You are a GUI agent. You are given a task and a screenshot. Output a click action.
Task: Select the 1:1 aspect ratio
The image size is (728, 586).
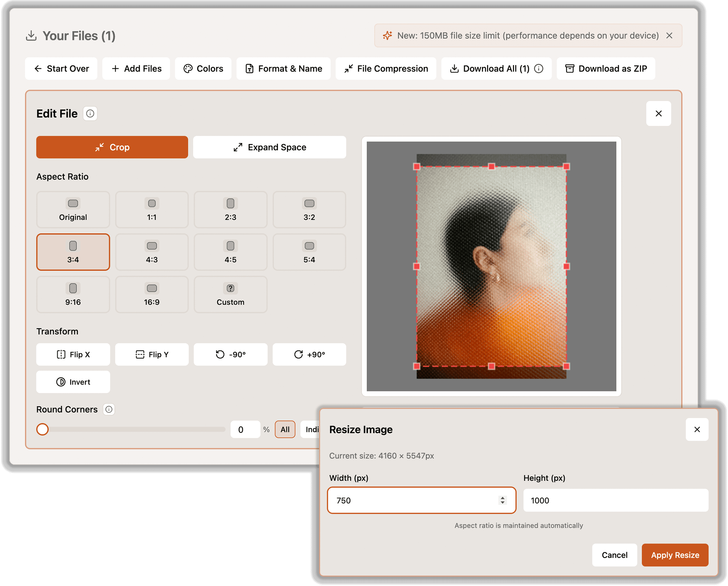[x=152, y=210]
